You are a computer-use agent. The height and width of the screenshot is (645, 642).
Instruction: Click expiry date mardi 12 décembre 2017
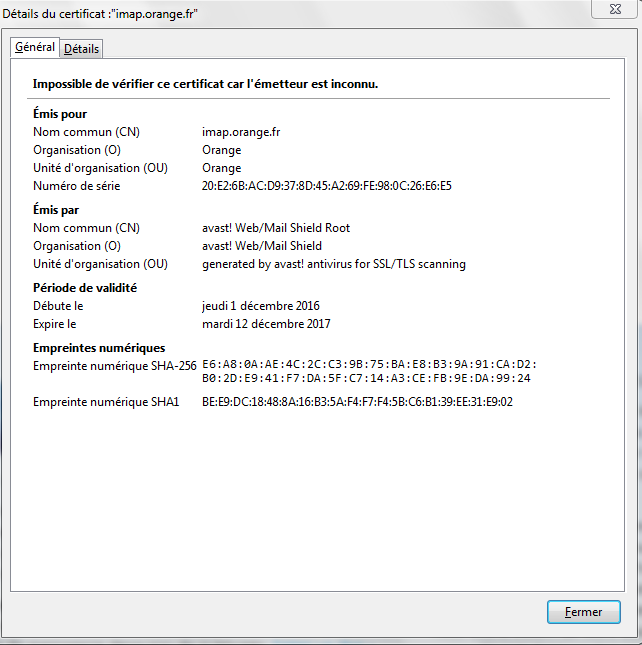pos(266,324)
